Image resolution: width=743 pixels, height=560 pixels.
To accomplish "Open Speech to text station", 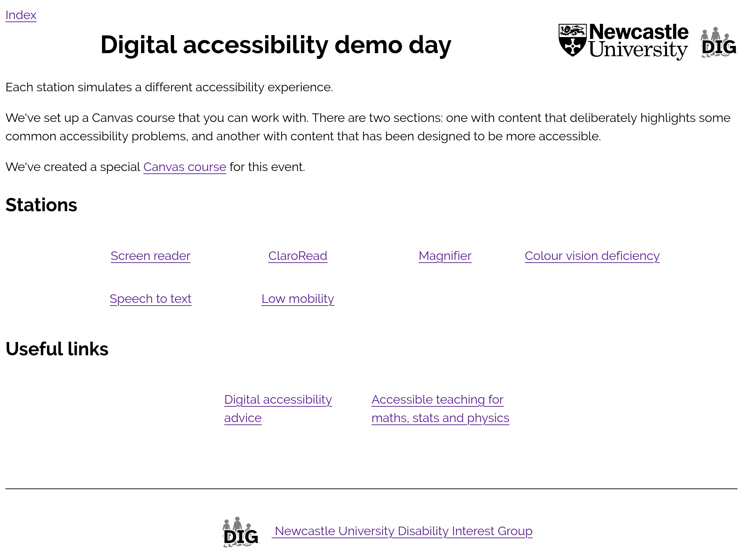I will coord(150,299).
